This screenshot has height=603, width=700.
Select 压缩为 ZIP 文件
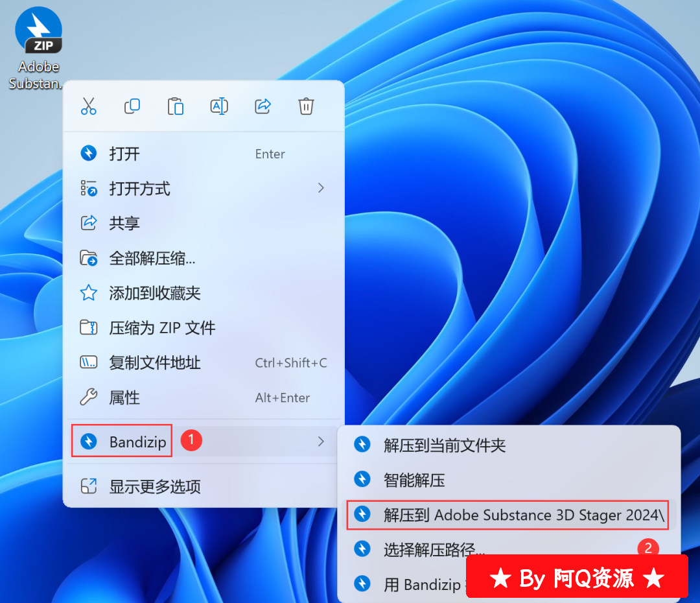pyautogui.click(x=204, y=328)
